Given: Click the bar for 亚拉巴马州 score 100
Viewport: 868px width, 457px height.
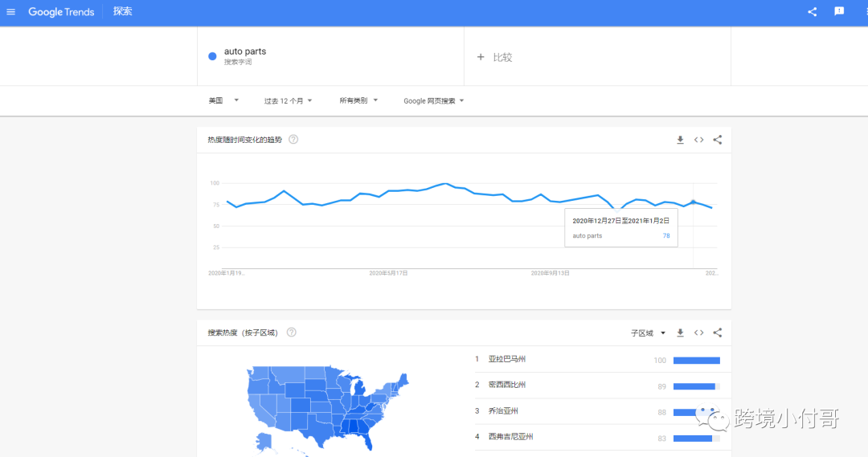Looking at the screenshot, I should point(696,361).
